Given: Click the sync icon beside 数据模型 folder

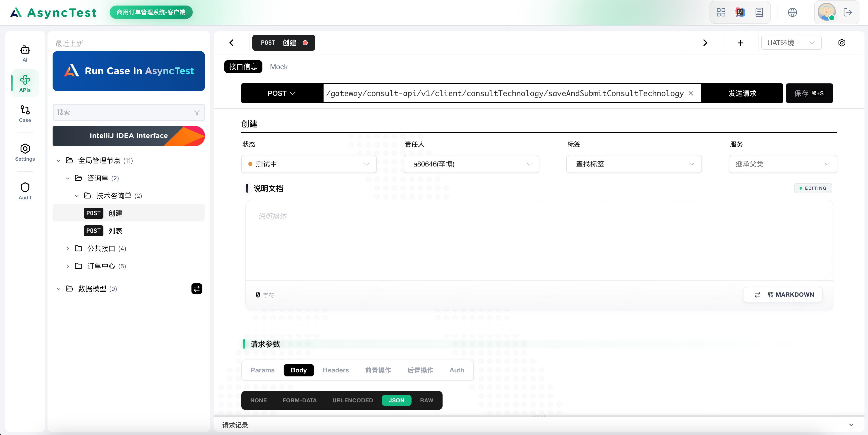Looking at the screenshot, I should pos(197,289).
